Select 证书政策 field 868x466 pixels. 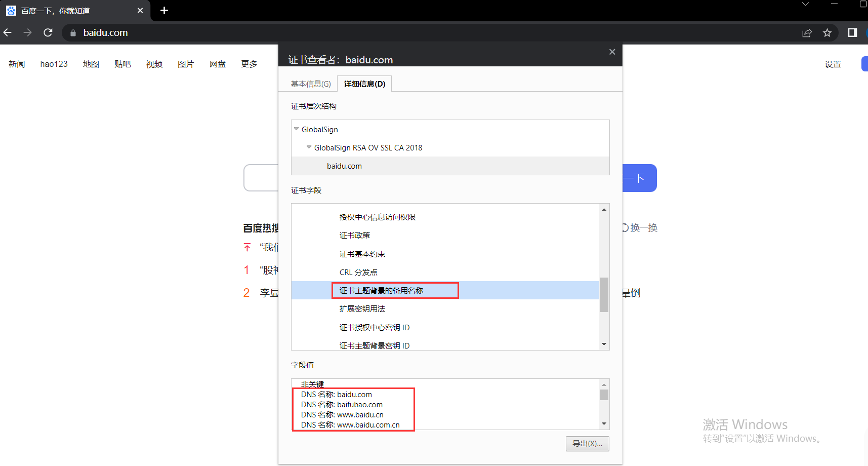tap(355, 236)
